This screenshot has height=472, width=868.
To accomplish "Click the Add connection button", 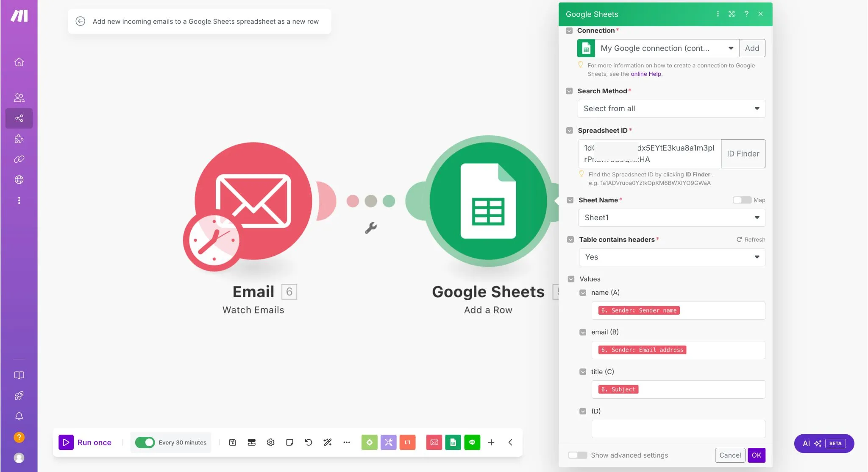I will tap(752, 48).
